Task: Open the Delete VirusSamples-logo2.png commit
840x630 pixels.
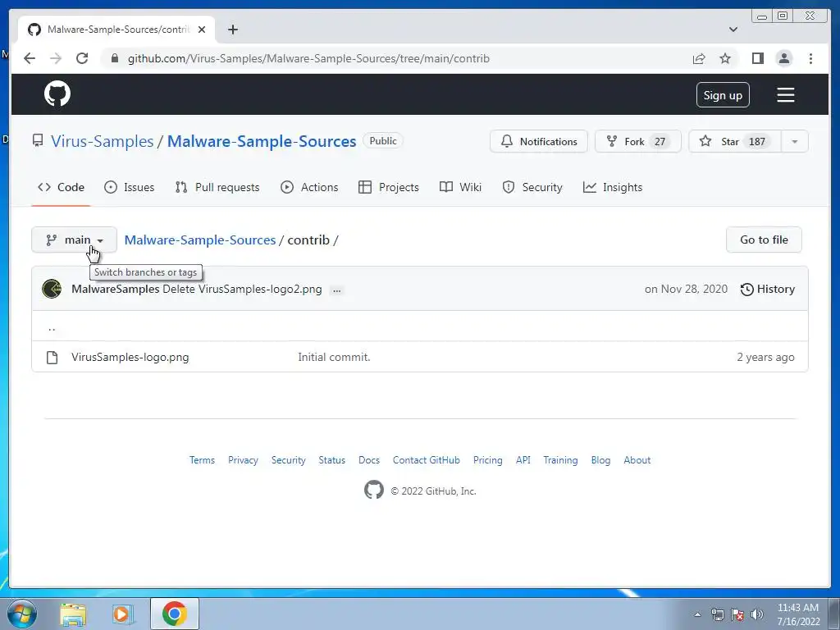Action: (x=242, y=290)
